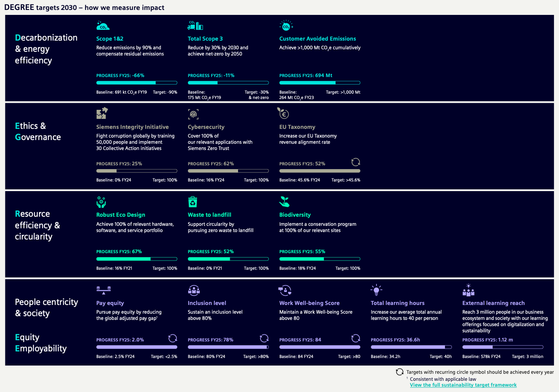This screenshot has width=559, height=392.
Task: Click the 'EU Taxonomy' title text
Action: (x=297, y=127)
